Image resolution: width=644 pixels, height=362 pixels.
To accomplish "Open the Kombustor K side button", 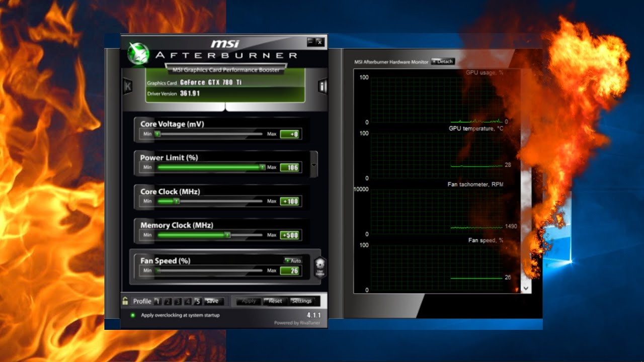I will pyautogui.click(x=128, y=86).
